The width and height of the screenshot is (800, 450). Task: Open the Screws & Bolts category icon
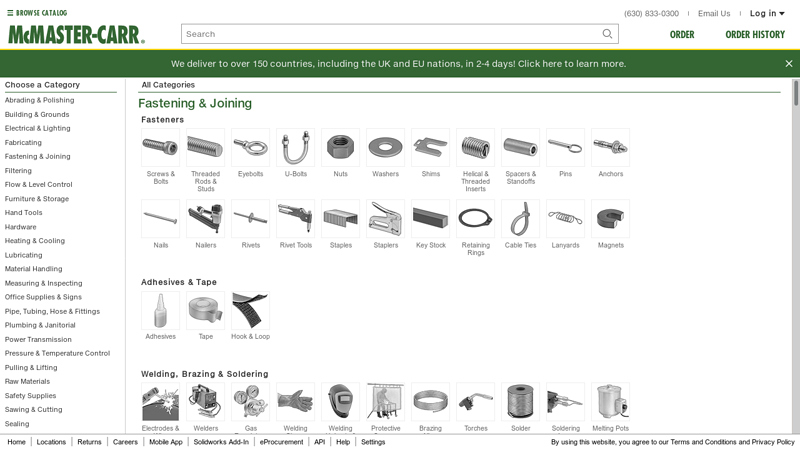[x=161, y=147]
